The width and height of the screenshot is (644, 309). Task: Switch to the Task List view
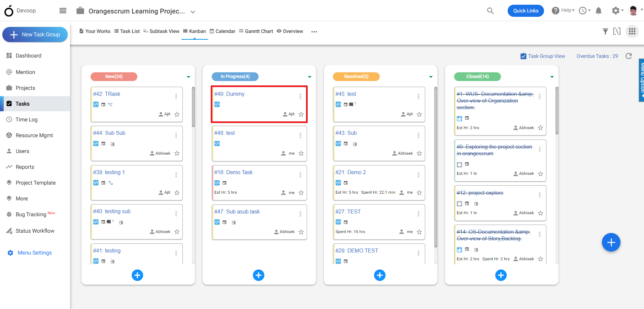pos(127,31)
